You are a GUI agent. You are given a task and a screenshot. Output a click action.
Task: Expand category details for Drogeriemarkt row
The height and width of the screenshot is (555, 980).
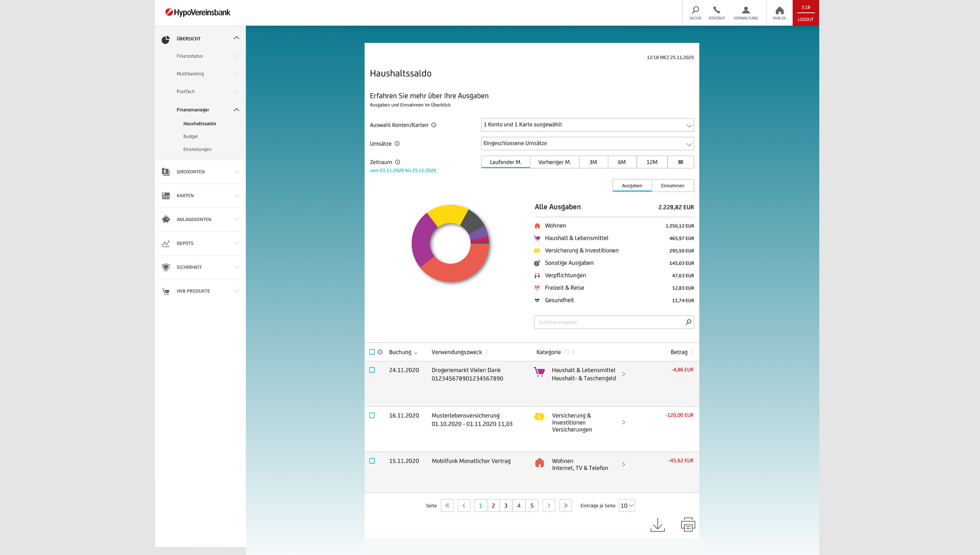(623, 374)
